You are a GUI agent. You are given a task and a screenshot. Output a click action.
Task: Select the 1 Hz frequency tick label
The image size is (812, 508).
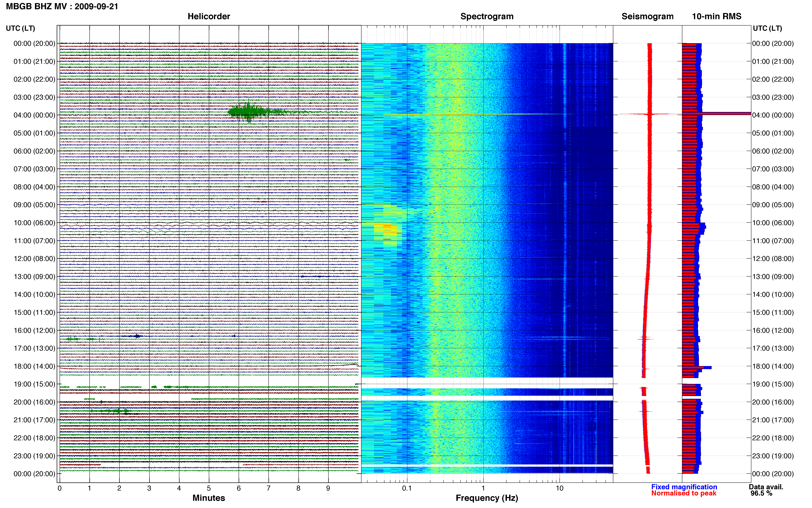point(483,488)
